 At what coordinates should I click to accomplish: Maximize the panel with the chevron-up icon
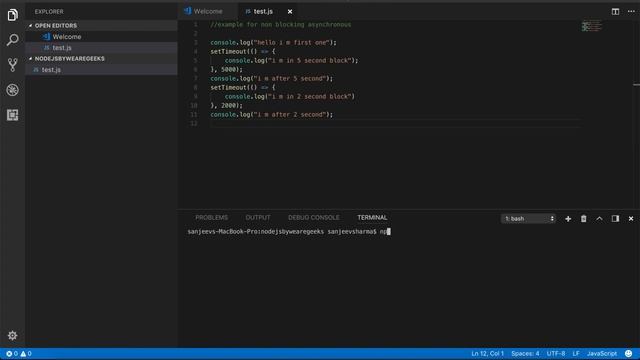[599, 219]
